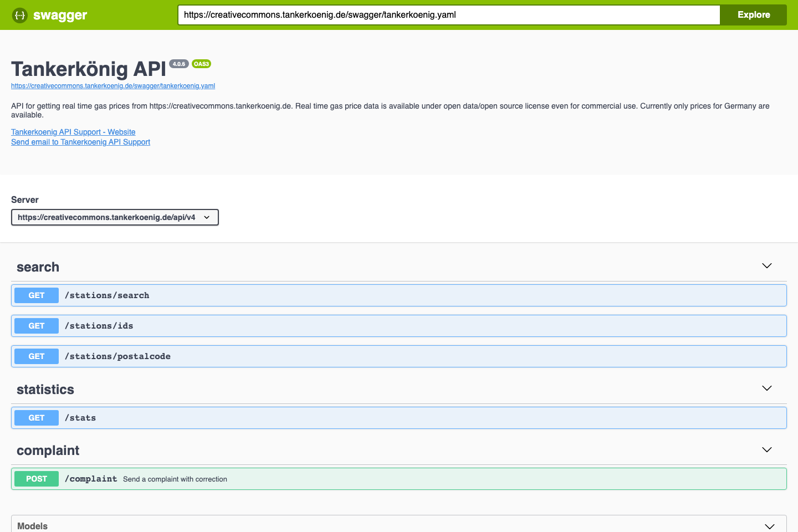This screenshot has height=532, width=798.
Task: Expand the GET /stations/postalcode operation
Action: (388, 356)
